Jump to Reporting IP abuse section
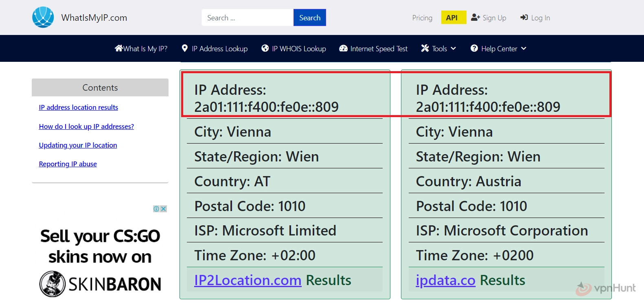 click(x=68, y=164)
